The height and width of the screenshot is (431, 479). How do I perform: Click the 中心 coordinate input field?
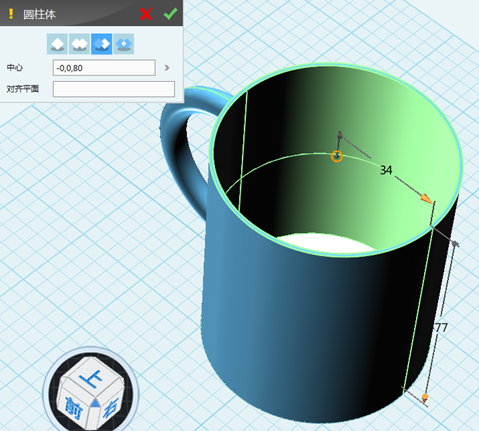point(104,68)
